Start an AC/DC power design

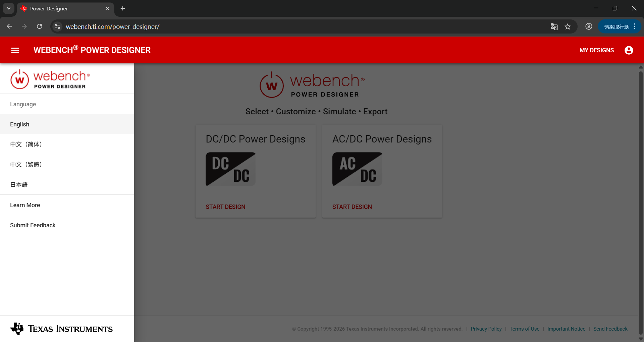(352, 207)
